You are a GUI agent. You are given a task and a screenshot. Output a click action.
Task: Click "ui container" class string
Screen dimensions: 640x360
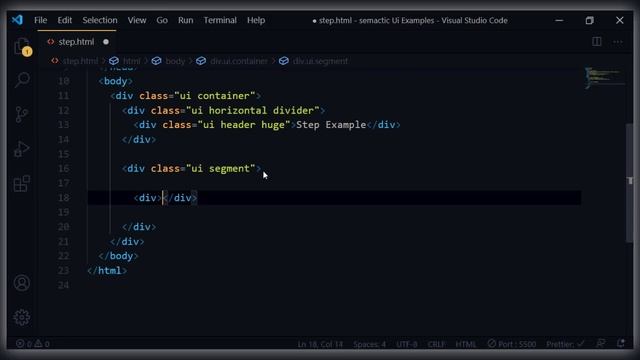click(x=215, y=96)
